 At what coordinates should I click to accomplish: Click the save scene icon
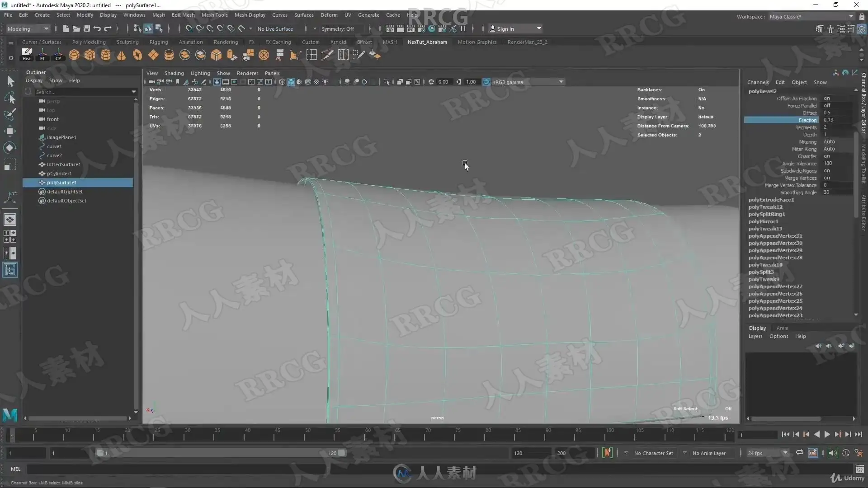[87, 28]
